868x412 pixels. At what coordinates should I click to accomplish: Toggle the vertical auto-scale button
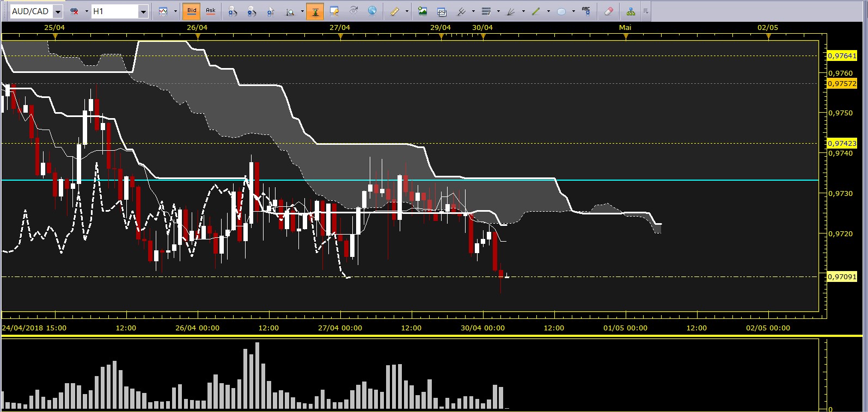tap(315, 11)
